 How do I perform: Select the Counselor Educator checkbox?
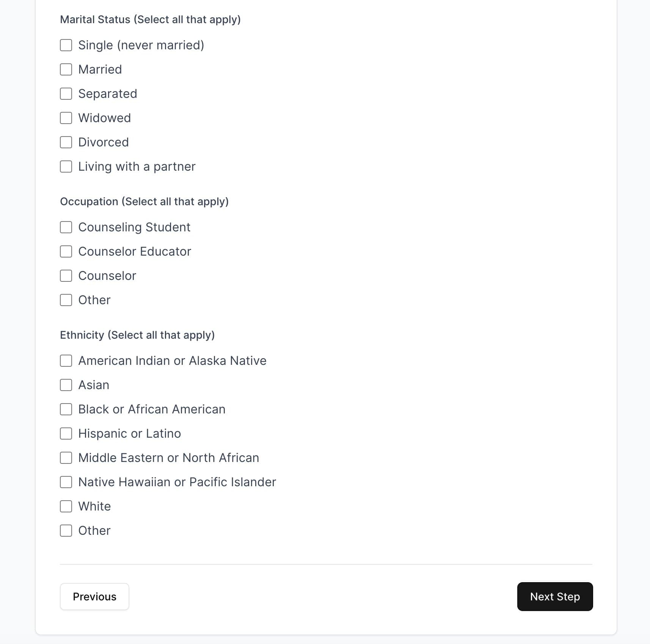tap(66, 251)
